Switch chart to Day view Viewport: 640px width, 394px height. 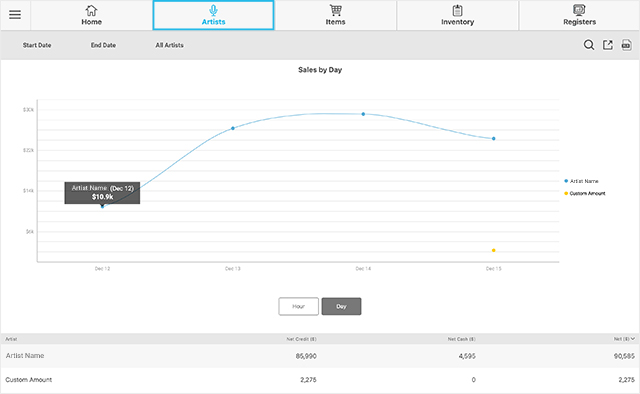click(341, 306)
